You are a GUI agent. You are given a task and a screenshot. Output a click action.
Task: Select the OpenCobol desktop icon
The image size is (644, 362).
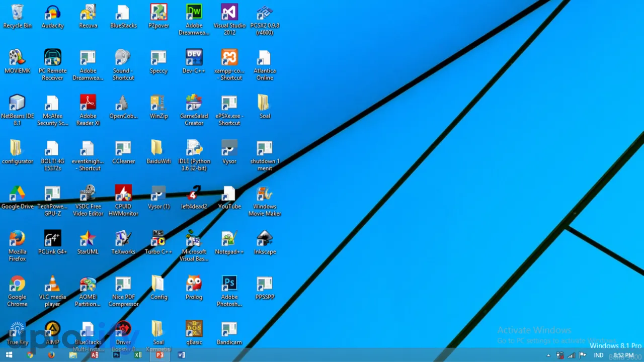[123, 107]
